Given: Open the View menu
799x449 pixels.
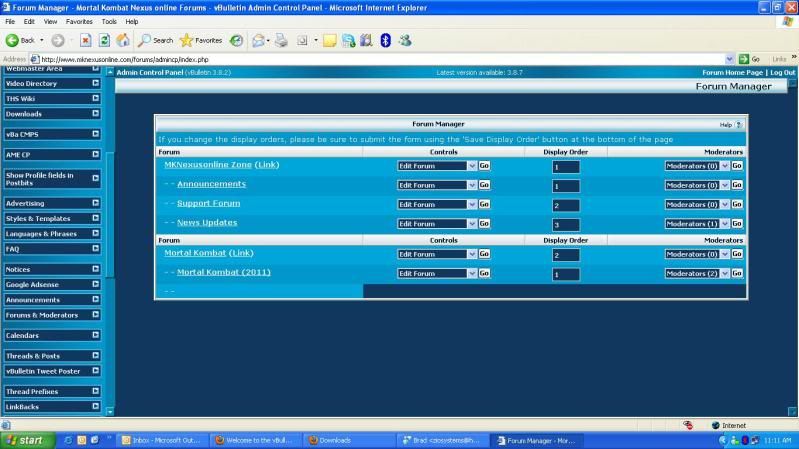Looking at the screenshot, I should [50, 21].
